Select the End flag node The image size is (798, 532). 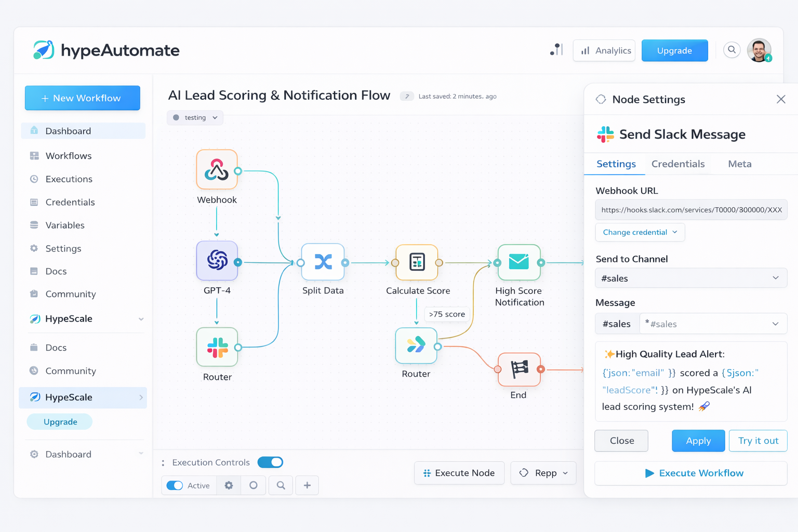[519, 369]
